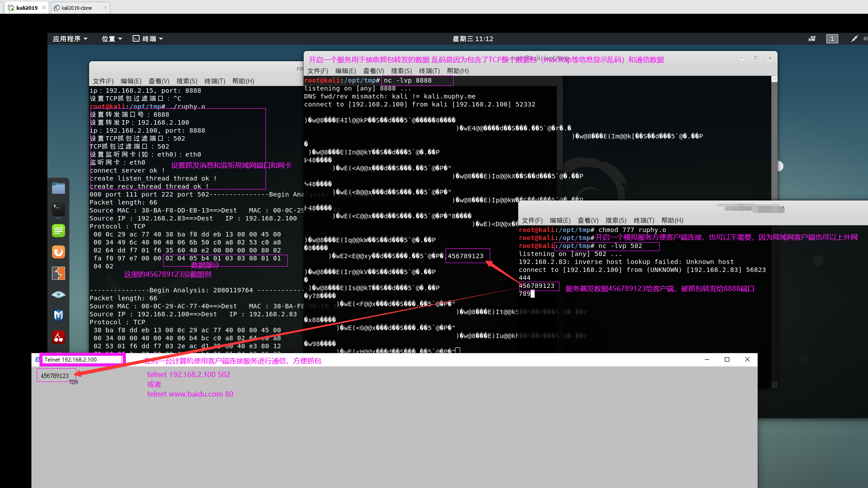Click the workspace 1 switcher button
This screenshot has width=868, height=488.
pyautogui.click(x=832, y=39)
